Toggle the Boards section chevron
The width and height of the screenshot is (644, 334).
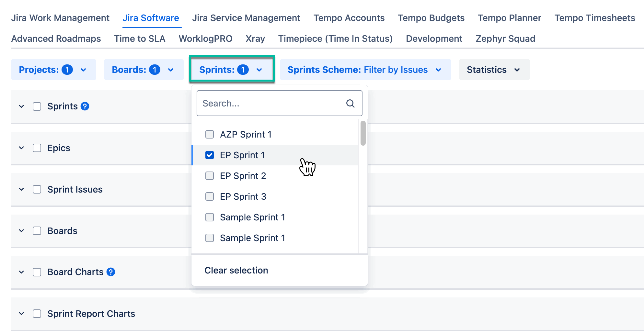21,231
